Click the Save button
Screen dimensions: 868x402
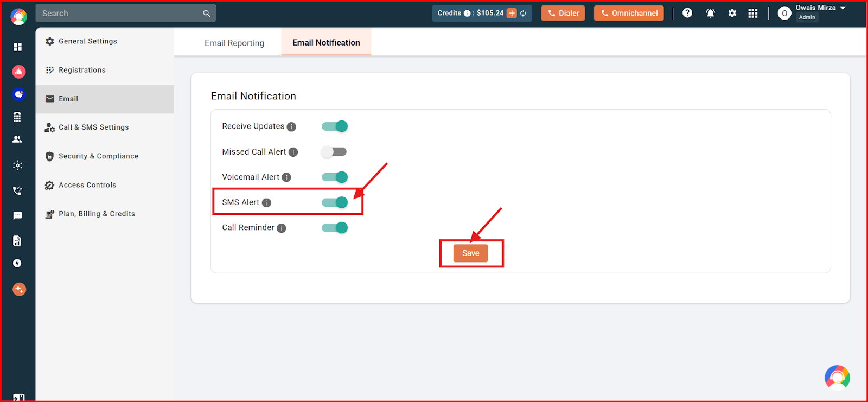click(x=470, y=253)
